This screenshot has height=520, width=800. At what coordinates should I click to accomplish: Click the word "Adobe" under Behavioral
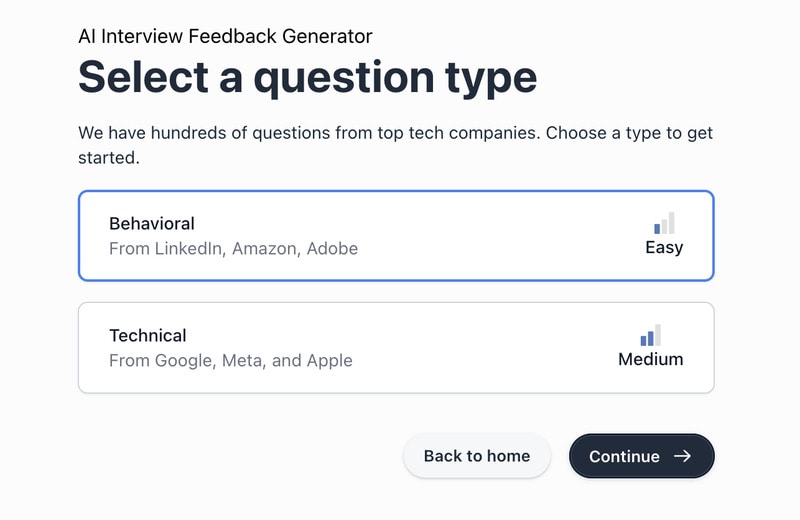pos(332,249)
